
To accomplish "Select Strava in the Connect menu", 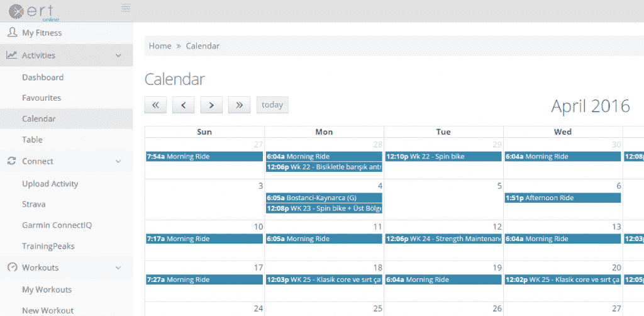I will (34, 204).
